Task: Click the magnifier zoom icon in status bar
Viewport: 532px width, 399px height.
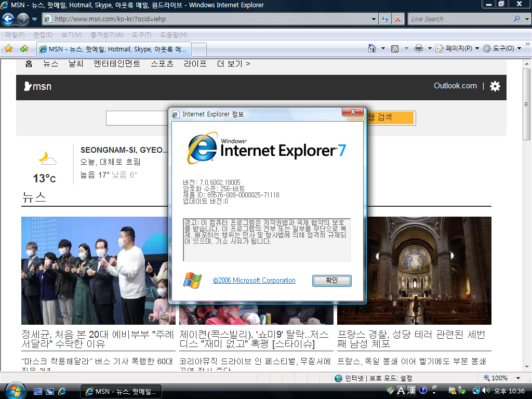Action: coord(486,378)
